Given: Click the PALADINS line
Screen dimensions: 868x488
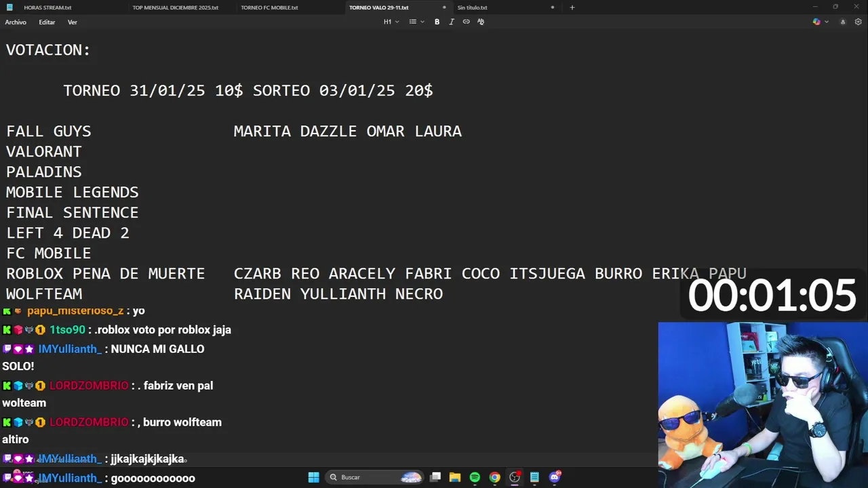Looking at the screenshot, I should click(x=43, y=172).
